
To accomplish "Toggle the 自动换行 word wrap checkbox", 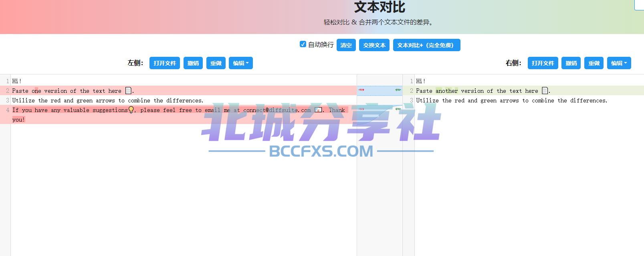I will (x=303, y=44).
